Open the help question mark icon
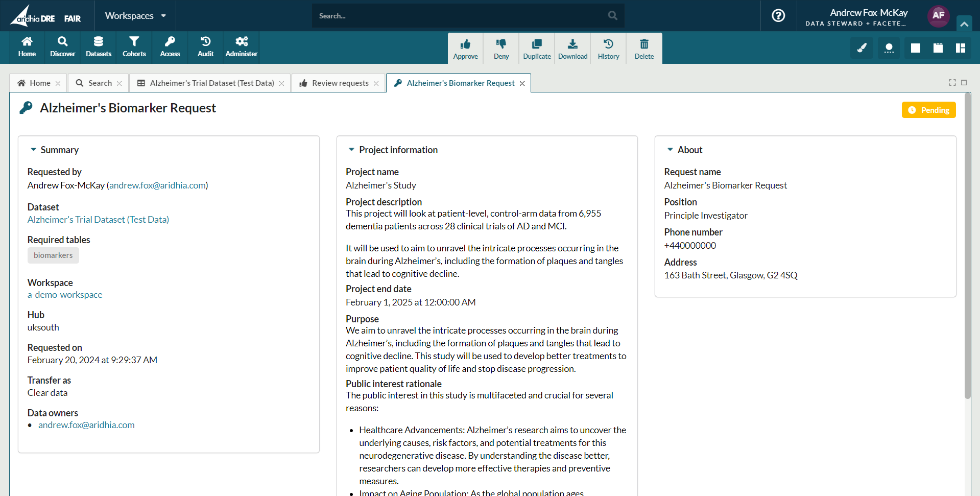980x496 pixels. (x=778, y=16)
